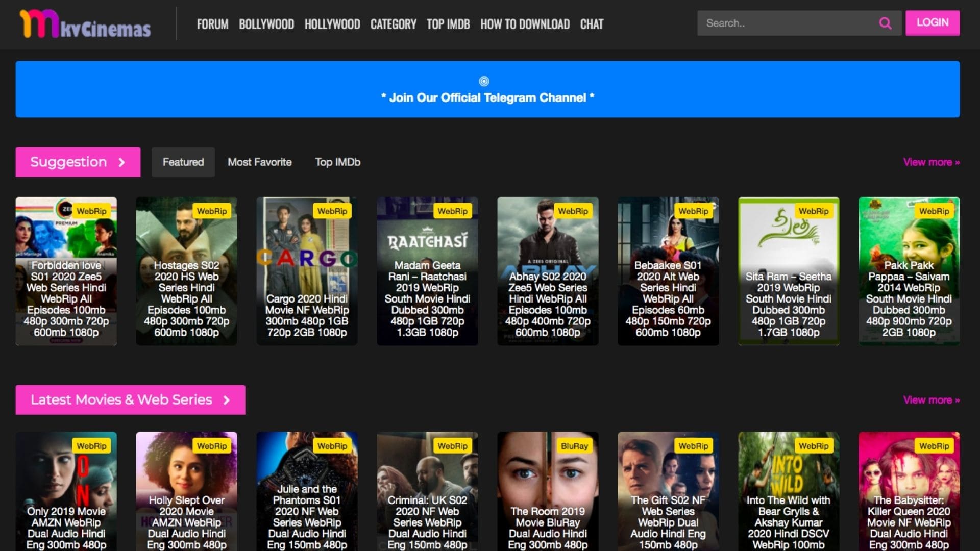Click WebRip badge on Cargo poster

[x=332, y=211]
